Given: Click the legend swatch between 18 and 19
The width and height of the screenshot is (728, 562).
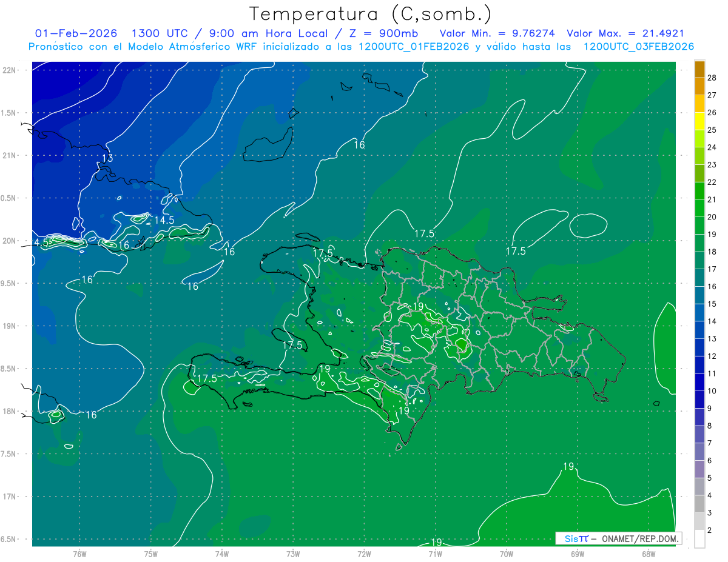Looking at the screenshot, I should click(699, 243).
